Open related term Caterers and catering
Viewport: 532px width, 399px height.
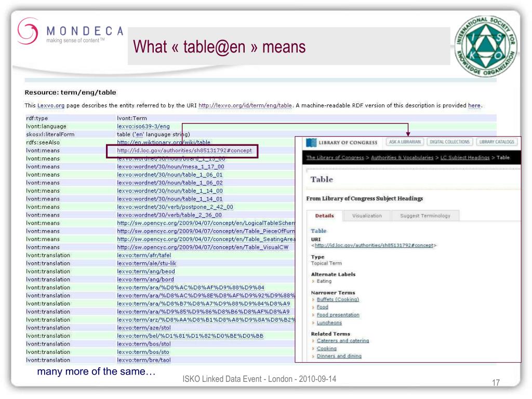tap(343, 341)
